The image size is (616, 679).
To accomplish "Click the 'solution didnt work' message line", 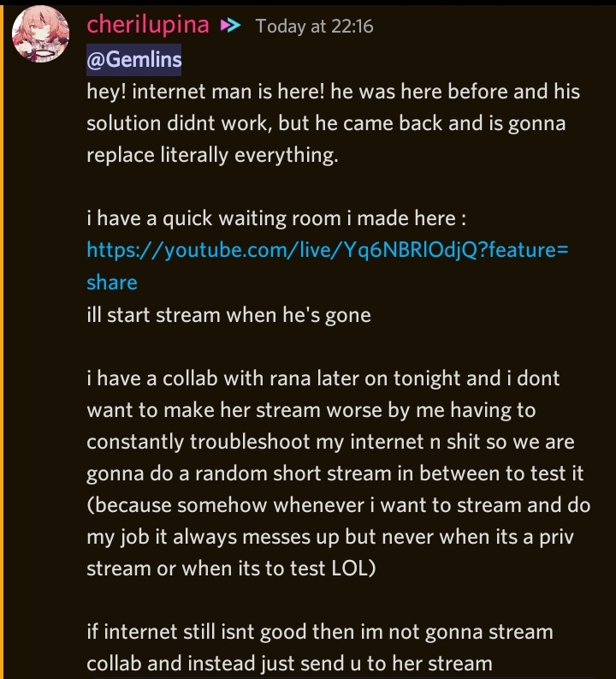I will pyautogui.click(x=326, y=124).
